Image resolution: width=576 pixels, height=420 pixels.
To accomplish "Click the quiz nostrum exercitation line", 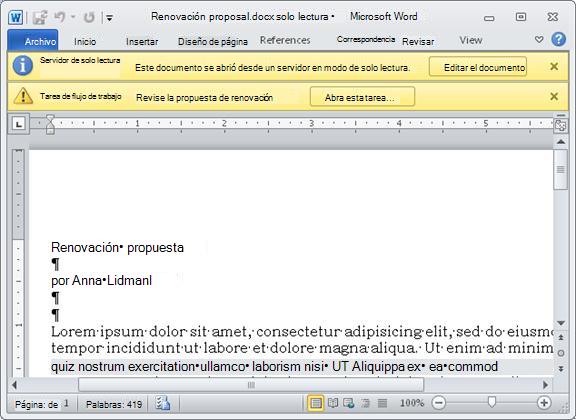I will pyautogui.click(x=274, y=367).
